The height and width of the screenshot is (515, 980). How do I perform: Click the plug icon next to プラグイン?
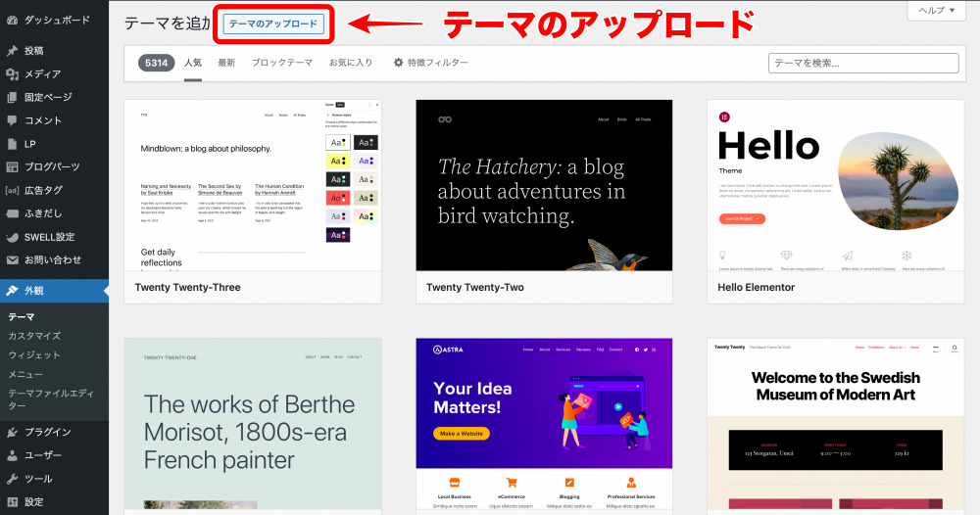[12, 432]
